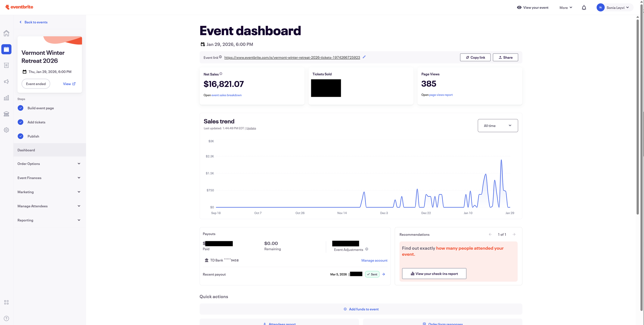This screenshot has height=325, width=644.
Task: Open the All time range dropdown
Action: [497, 126]
